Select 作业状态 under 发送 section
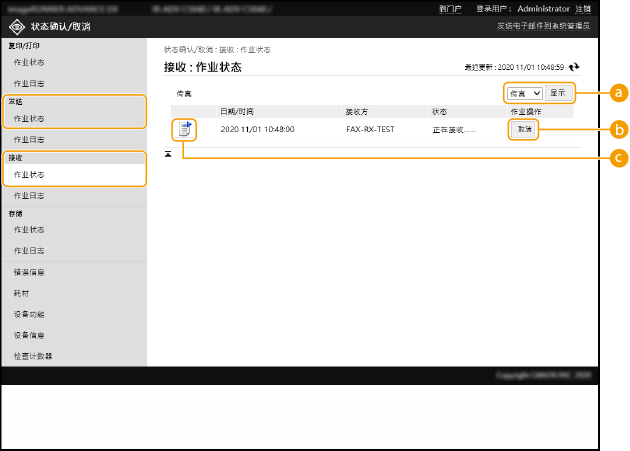 point(29,118)
